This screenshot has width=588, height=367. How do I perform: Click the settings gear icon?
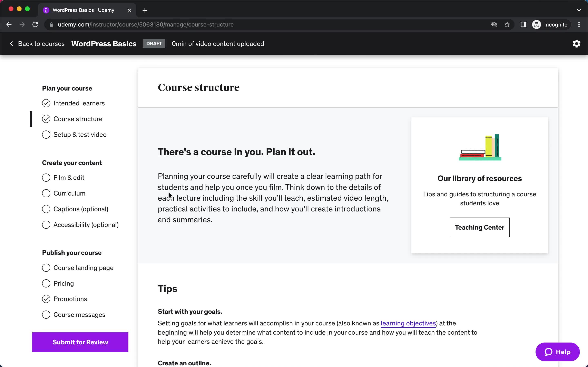pyautogui.click(x=576, y=44)
